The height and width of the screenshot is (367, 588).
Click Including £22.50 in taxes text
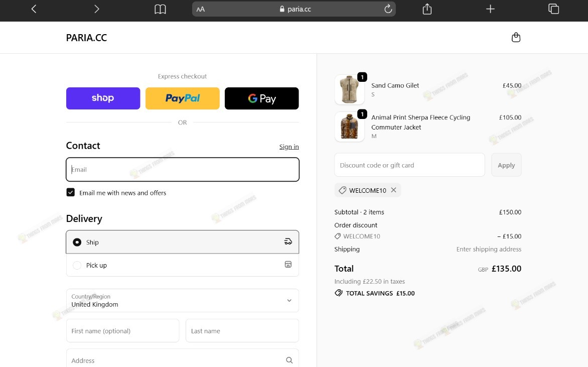pyautogui.click(x=369, y=282)
